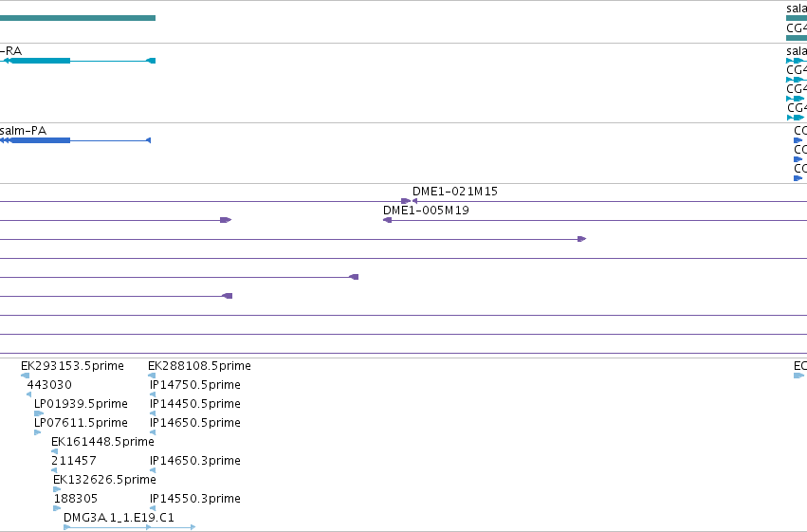Select arrow glyph under EK293153.5prime
Screen dimensions: 807x532
25,376
